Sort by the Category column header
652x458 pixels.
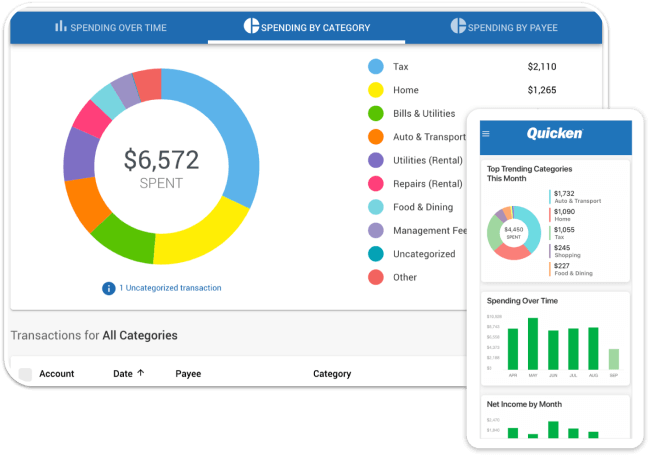pos(331,374)
